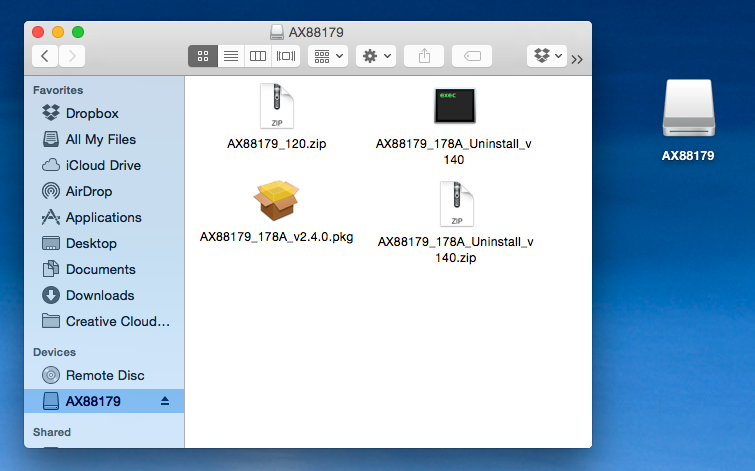
Task: Switch to column view
Action: tap(258, 56)
